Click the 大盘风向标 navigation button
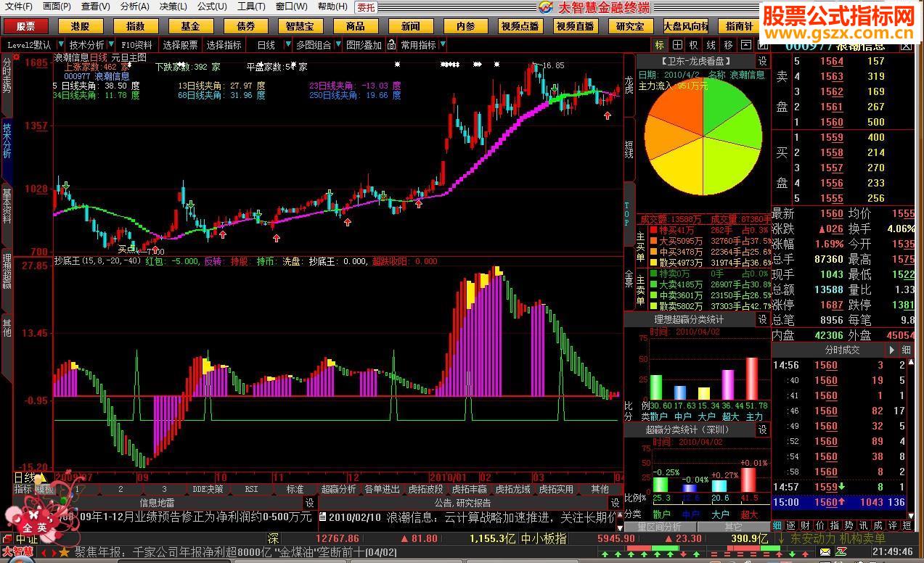This screenshot has height=563, width=924. [x=686, y=26]
